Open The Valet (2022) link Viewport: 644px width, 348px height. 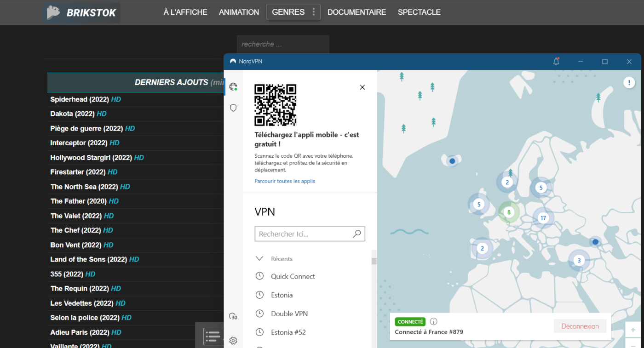[82, 216]
